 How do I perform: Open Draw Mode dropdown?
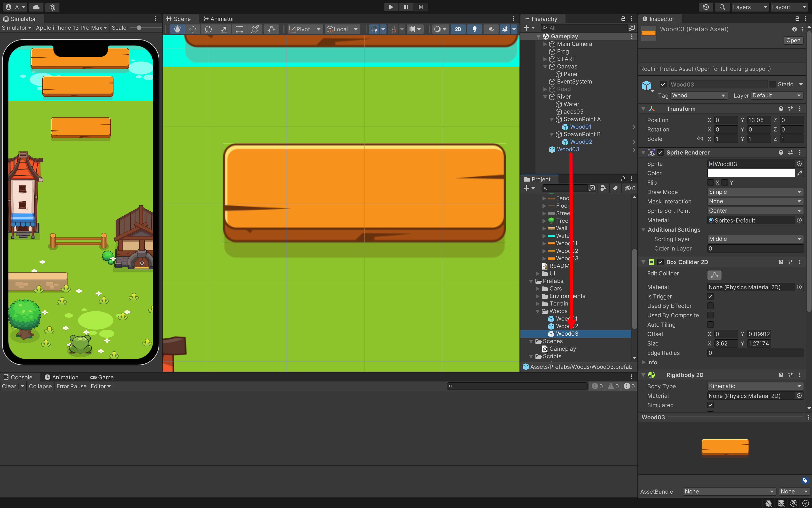point(755,192)
